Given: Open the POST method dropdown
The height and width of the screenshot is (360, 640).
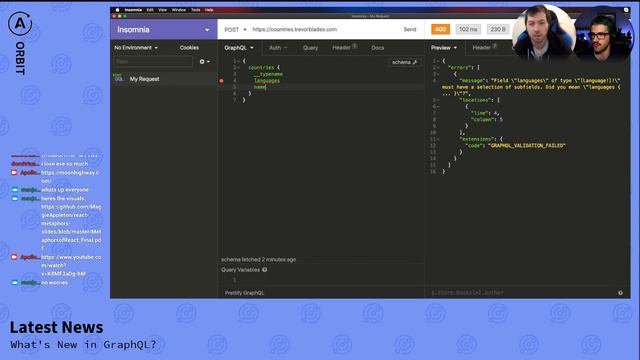Looking at the screenshot, I should point(235,29).
